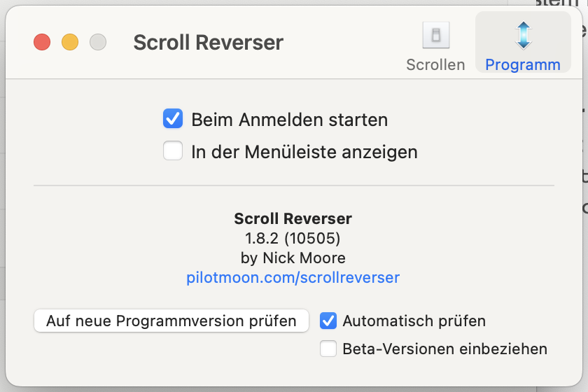Enable the In der Menüleiste anzeigen checkbox
The image size is (588, 392).
(173, 151)
